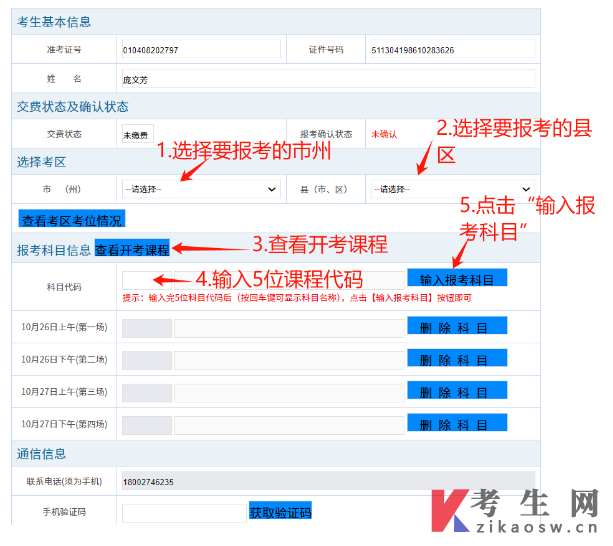The width and height of the screenshot is (613, 546).
Task: Click the 交费状态 field showing 未缴费
Action: 138,134
